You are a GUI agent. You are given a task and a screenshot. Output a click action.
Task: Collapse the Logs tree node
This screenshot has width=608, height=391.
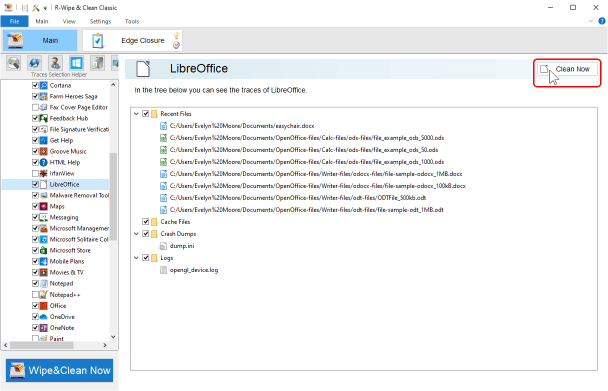pyautogui.click(x=136, y=258)
